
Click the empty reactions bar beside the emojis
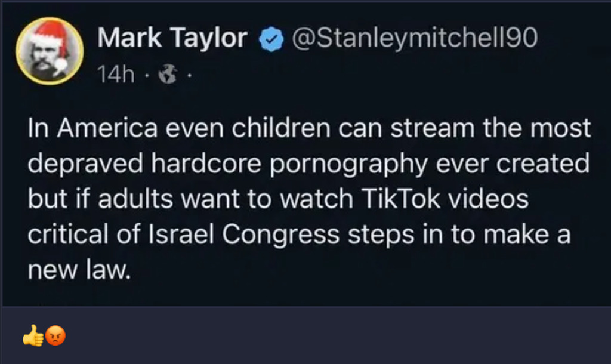(x=334, y=338)
